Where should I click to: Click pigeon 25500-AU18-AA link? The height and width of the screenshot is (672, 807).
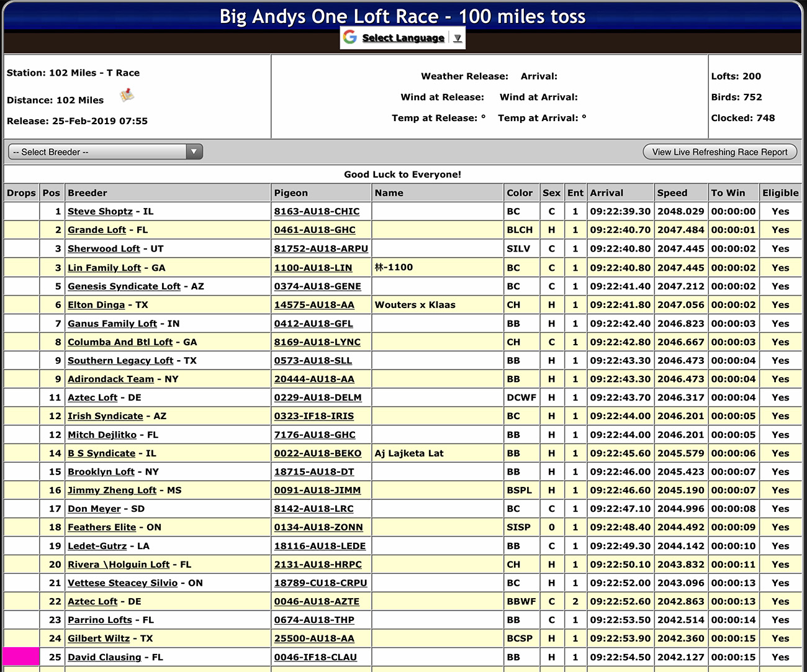coord(314,638)
